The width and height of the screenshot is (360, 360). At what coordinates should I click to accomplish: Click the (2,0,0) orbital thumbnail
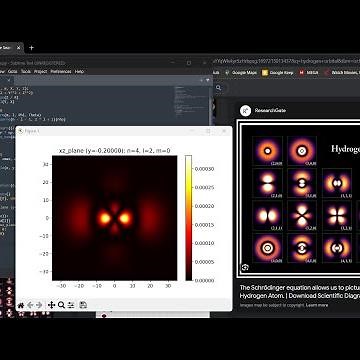267,151
